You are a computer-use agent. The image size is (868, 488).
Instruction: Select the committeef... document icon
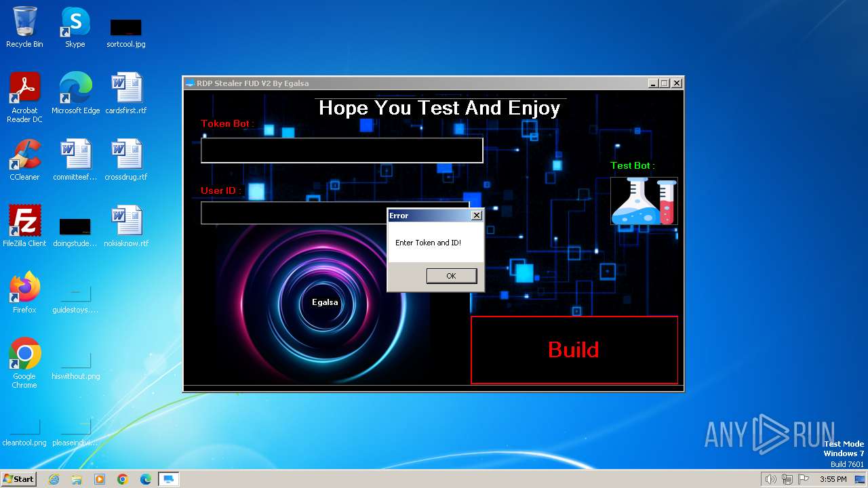pyautogui.click(x=75, y=161)
